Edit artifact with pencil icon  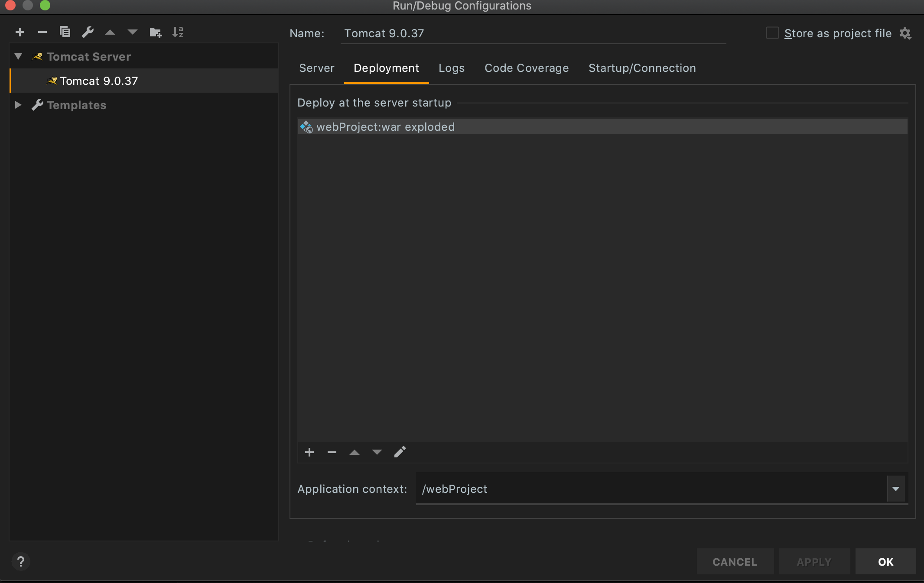tap(400, 452)
